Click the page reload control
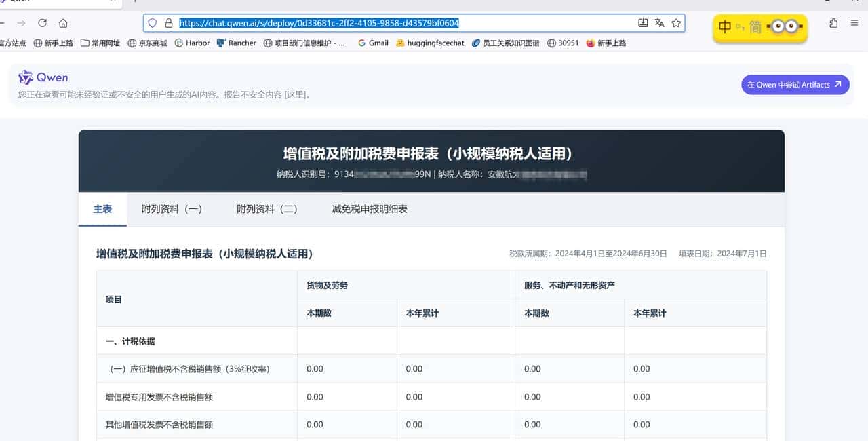This screenshot has width=868, height=441. 42,22
